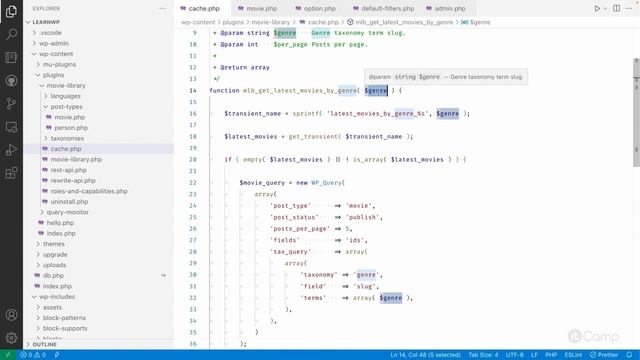Click the $transient_name variable on line 16
The width and height of the screenshot is (640, 360).
(x=252, y=113)
